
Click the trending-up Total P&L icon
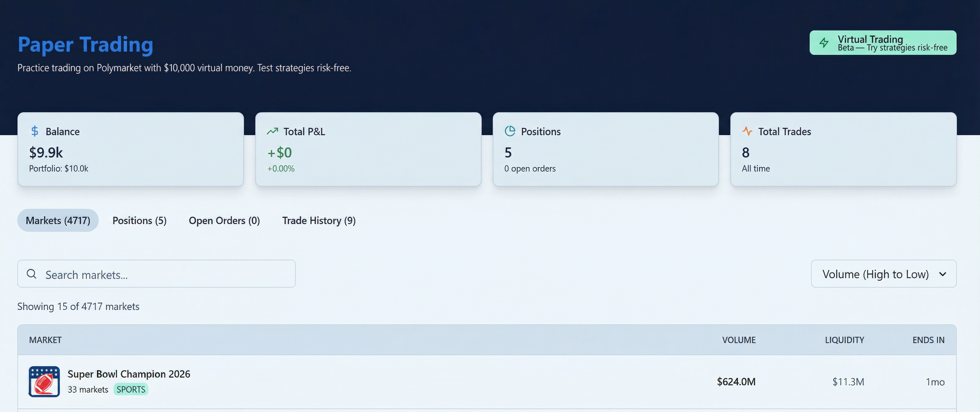tap(272, 132)
